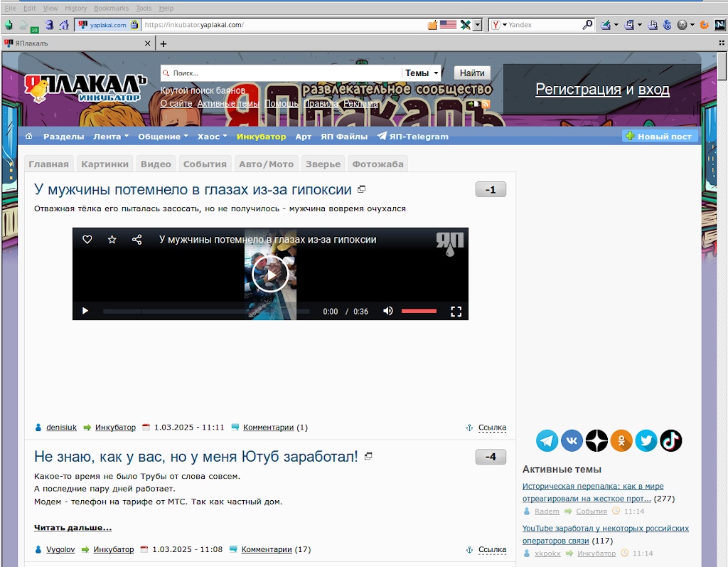728x567 pixels.
Task: Open the History menu
Action: click(75, 8)
